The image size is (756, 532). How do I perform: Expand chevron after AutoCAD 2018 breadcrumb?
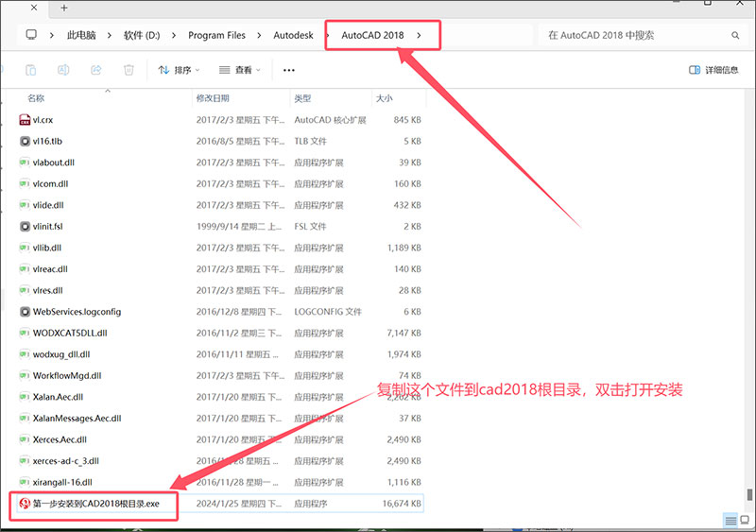coord(419,35)
